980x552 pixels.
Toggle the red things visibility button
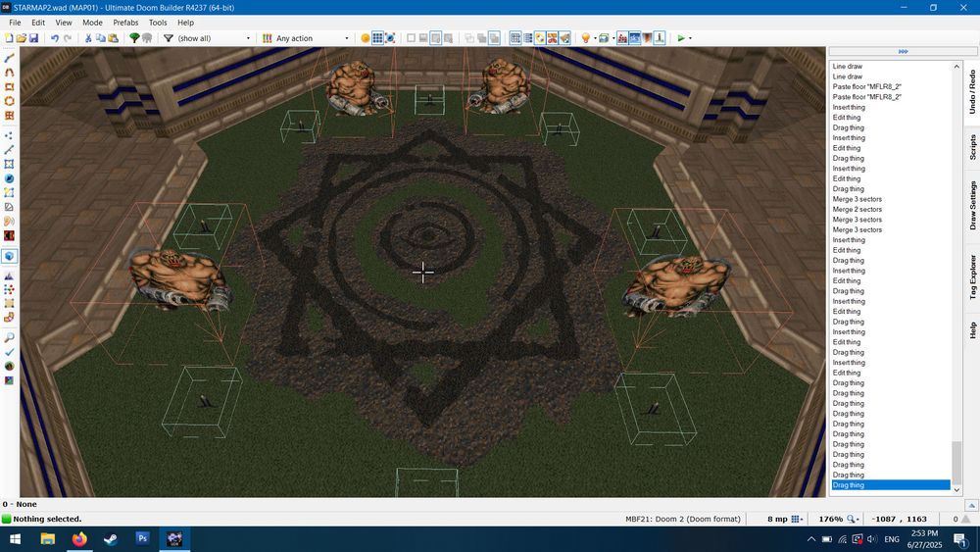tap(622, 38)
